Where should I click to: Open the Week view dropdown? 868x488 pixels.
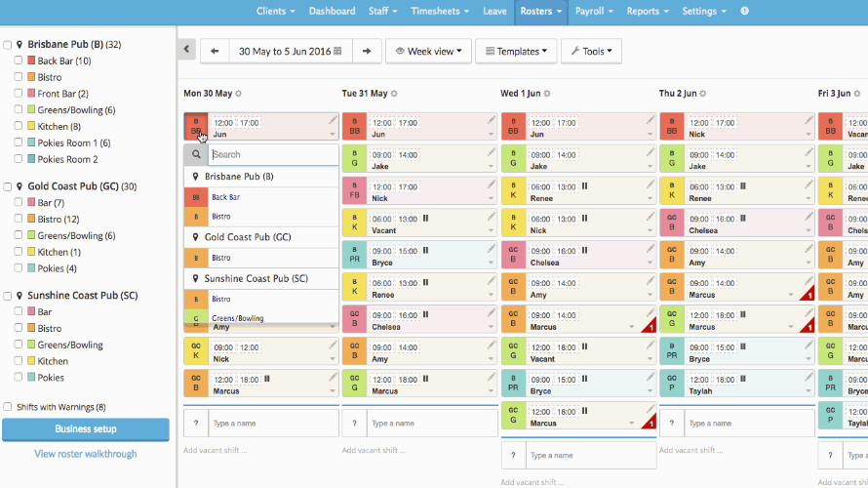428,51
